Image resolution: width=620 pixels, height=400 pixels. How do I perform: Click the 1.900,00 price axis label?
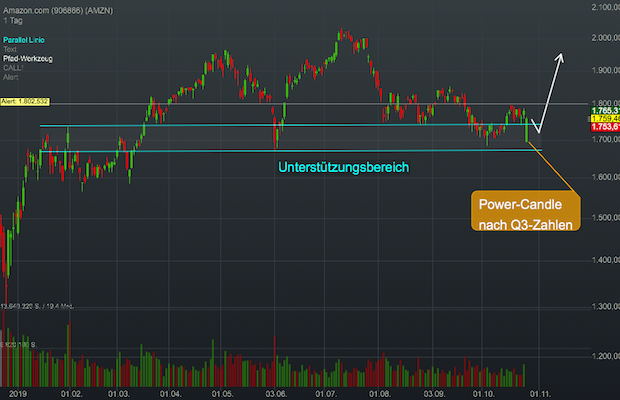605,70
